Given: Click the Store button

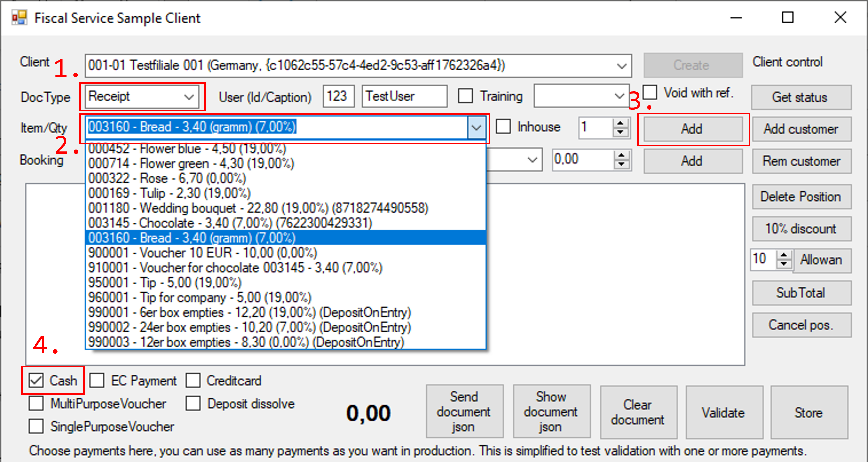Looking at the screenshot, I should 809,412.
